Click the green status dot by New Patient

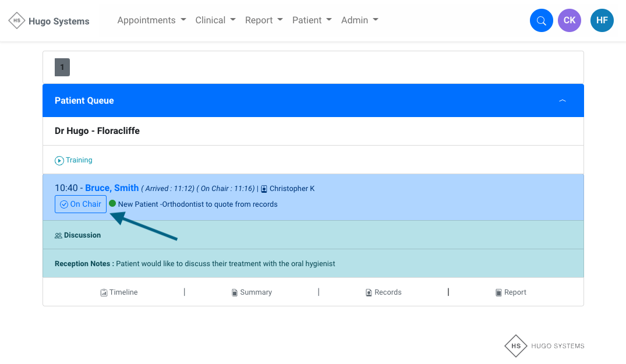[x=112, y=204]
